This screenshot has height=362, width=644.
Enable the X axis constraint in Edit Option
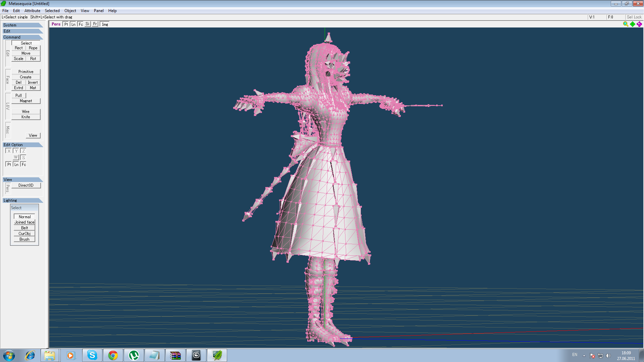tap(9, 151)
